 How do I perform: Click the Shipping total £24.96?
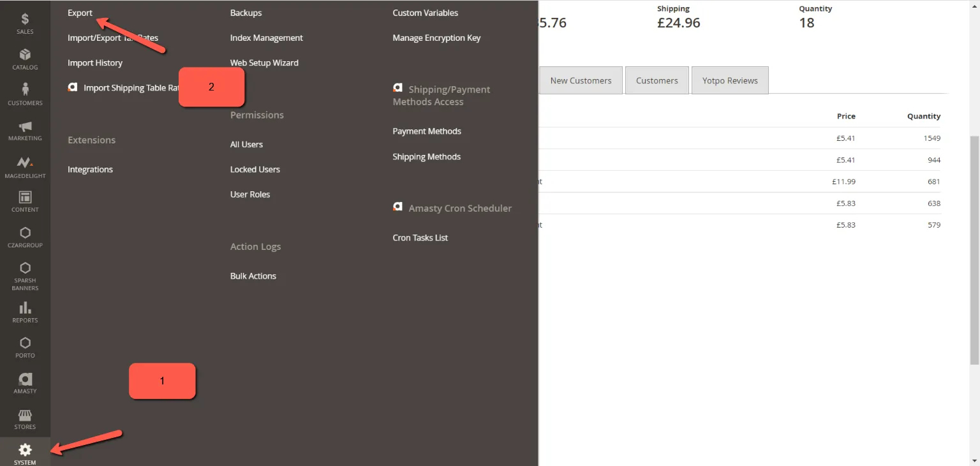coord(679,23)
